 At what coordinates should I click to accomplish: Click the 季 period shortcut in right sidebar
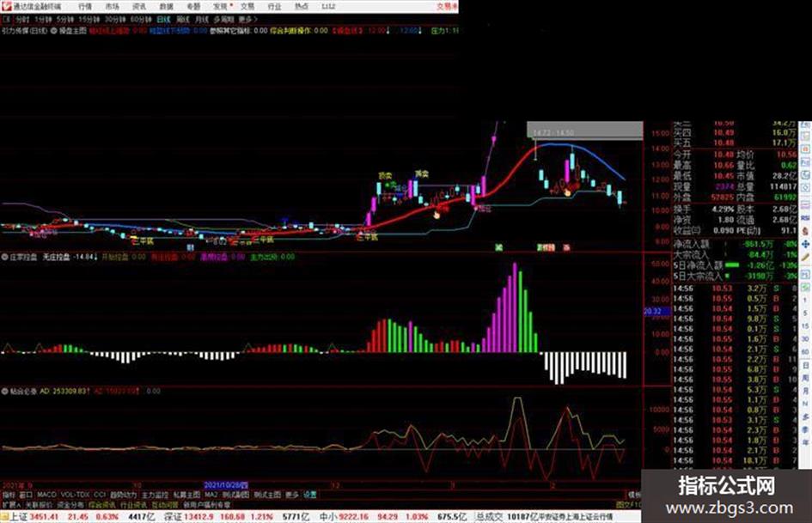point(805,429)
